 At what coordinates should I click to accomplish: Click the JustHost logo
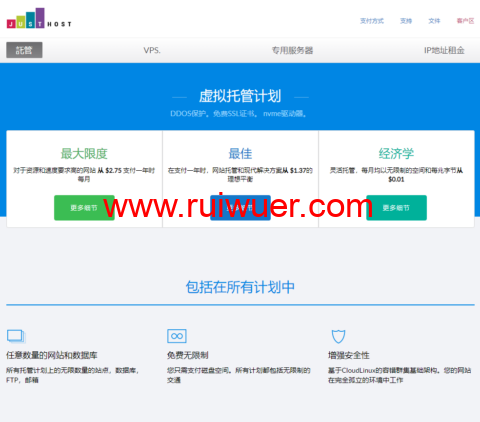coord(39,18)
